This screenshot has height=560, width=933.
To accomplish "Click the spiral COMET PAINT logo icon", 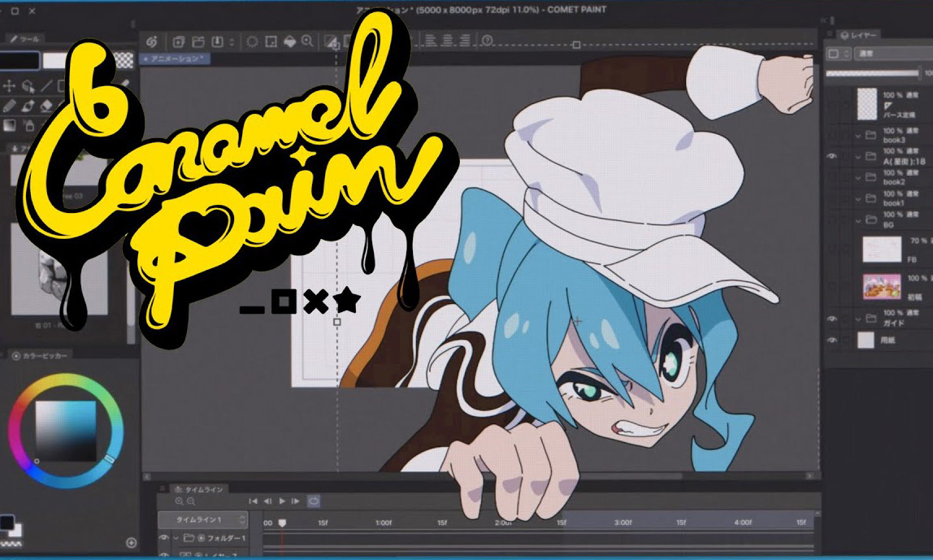I will 152,41.
